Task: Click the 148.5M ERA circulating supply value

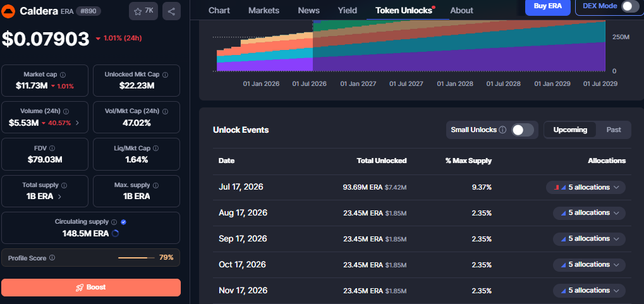Action: point(85,234)
